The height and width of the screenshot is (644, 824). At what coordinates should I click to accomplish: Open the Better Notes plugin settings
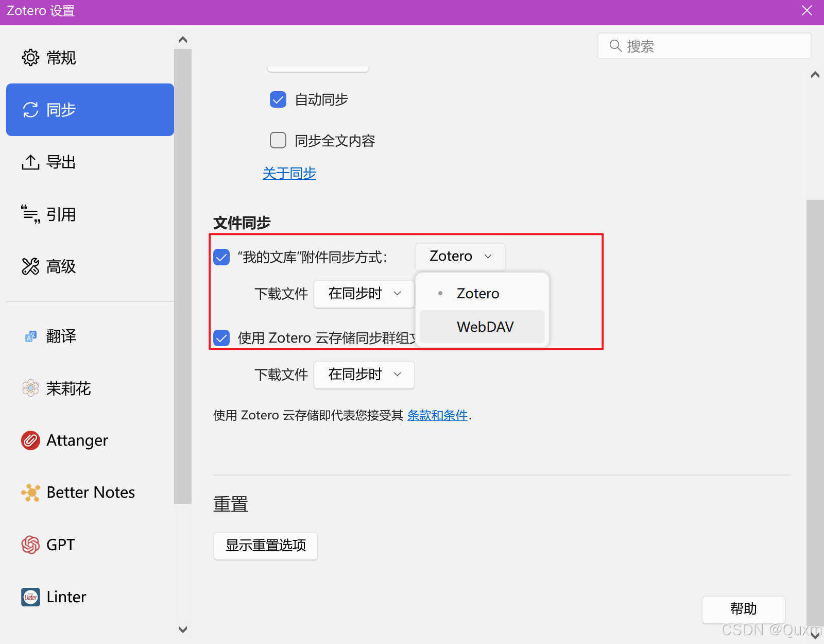pos(90,493)
